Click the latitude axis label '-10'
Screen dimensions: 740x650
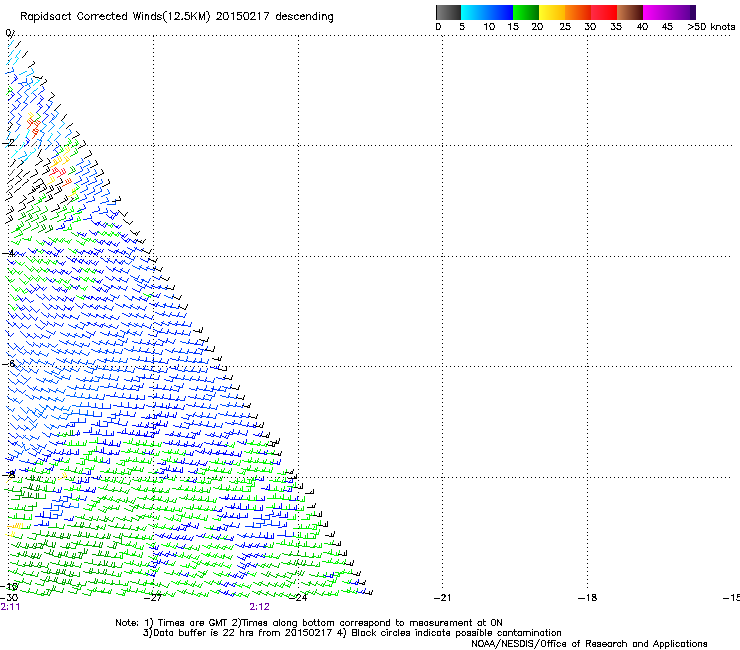pos(9,587)
